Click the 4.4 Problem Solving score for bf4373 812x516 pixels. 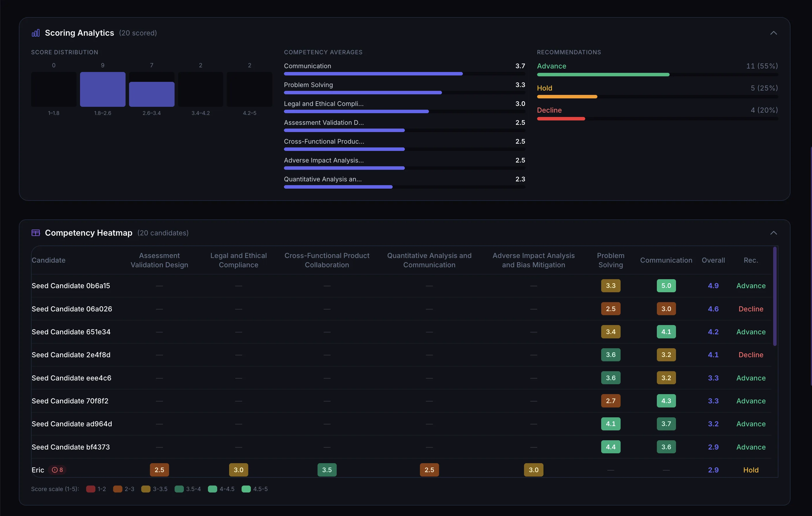point(610,447)
